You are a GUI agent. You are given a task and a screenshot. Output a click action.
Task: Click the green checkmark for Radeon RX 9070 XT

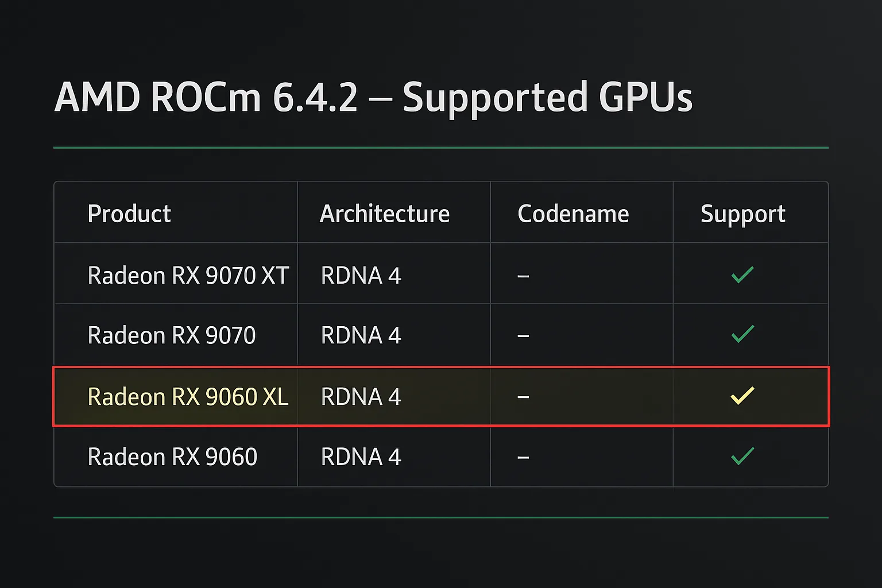coord(742,274)
